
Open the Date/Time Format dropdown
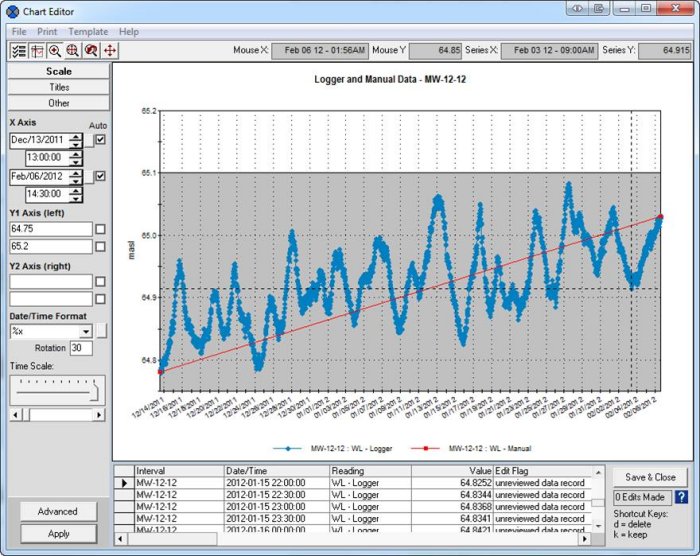[x=86, y=331]
